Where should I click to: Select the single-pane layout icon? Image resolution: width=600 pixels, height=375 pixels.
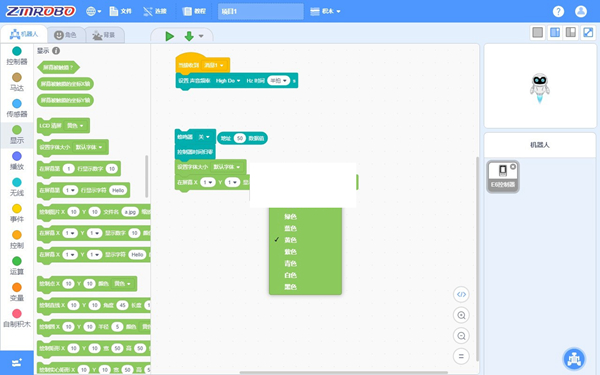(x=538, y=33)
